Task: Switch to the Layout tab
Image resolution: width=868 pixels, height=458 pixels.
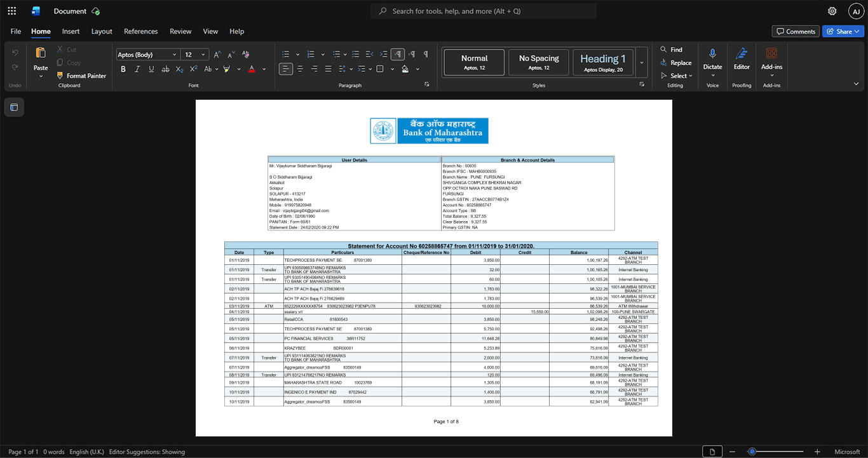Action: pos(102,31)
